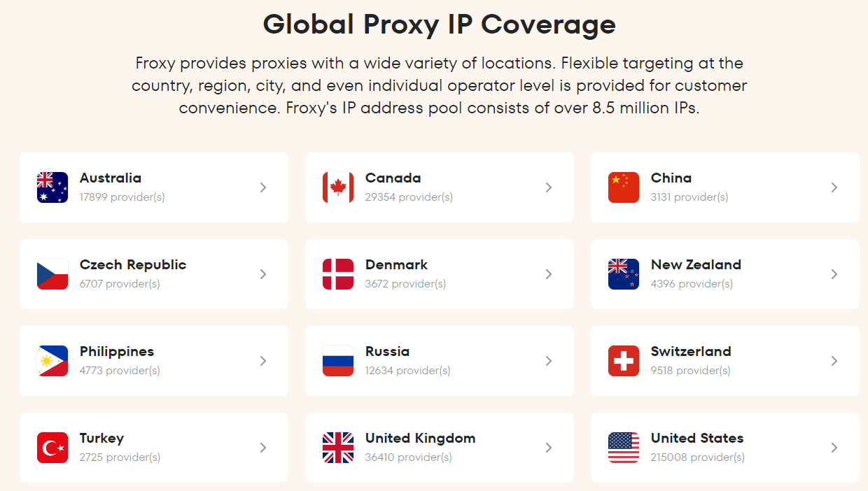Expand the Russia card chevron arrow

[x=549, y=361]
